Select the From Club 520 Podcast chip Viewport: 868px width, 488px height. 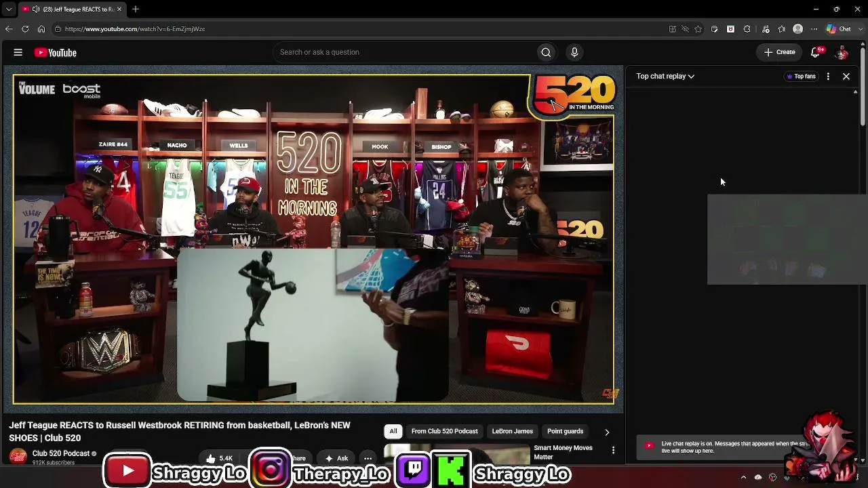click(444, 431)
